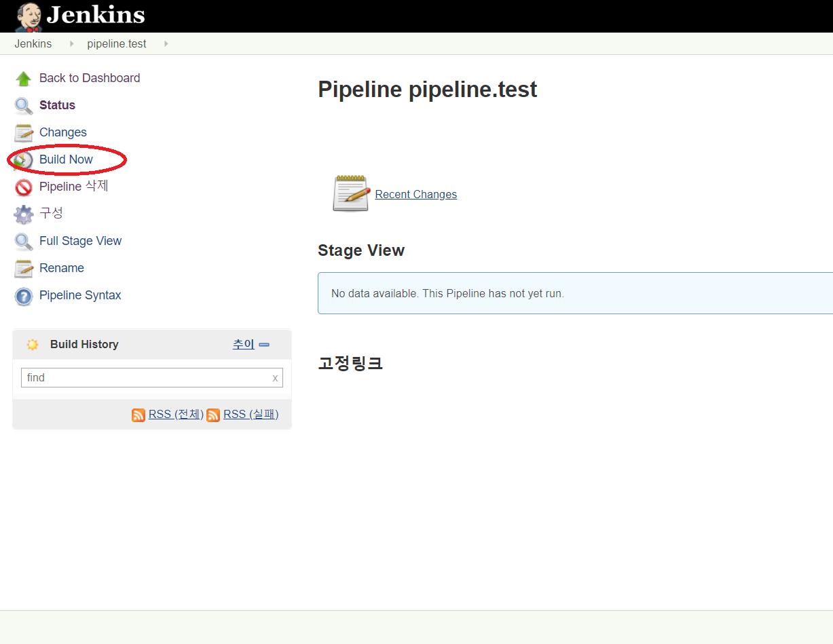The height and width of the screenshot is (644, 833).
Task: Click the green up-arrow Back to Dashboard icon
Action: click(23, 79)
